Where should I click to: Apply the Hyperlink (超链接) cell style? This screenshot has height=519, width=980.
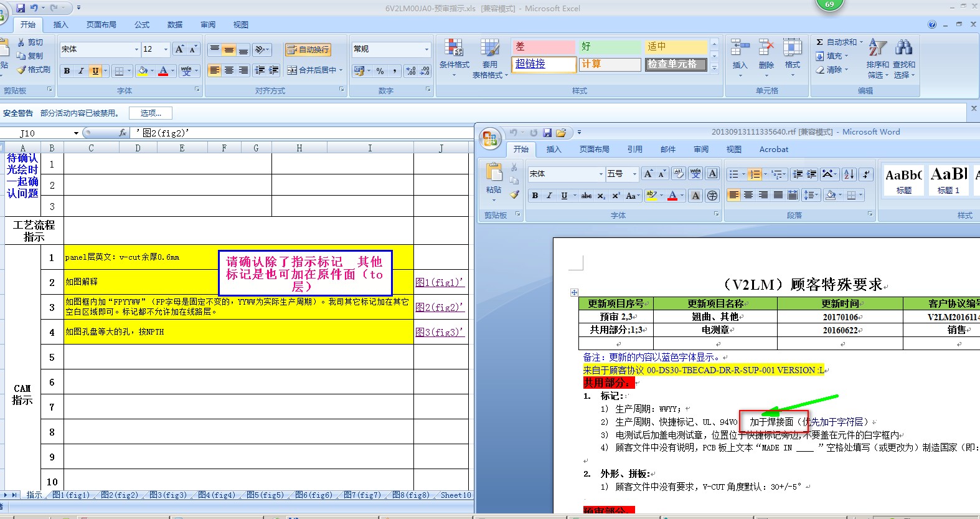coord(545,64)
